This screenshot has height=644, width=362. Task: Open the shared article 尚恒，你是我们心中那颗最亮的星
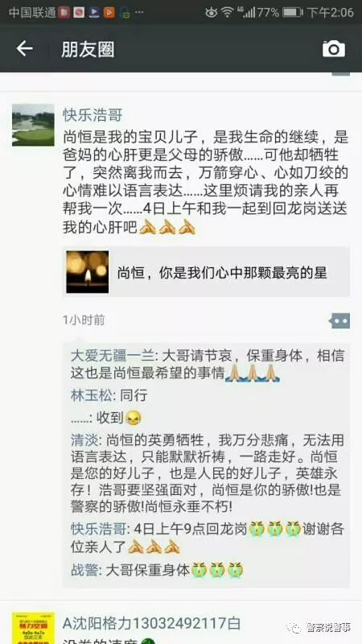(207, 272)
